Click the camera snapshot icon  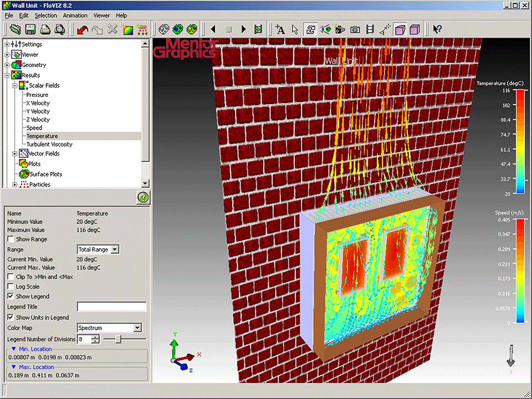point(355,29)
